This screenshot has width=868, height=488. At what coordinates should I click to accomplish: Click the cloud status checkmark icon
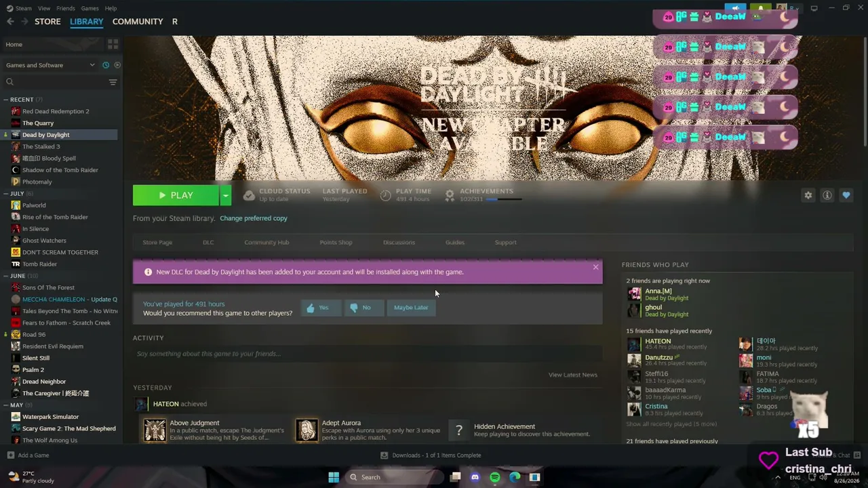[249, 195]
